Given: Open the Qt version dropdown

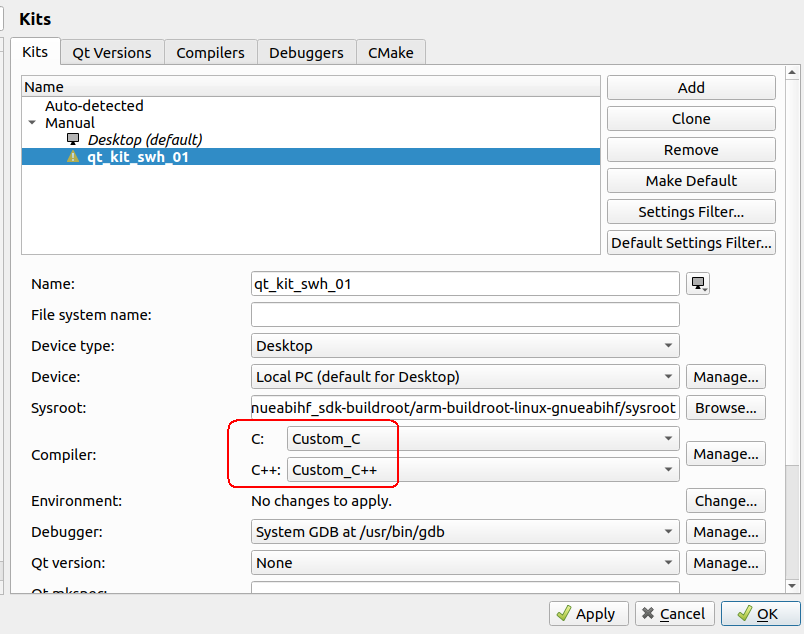Looking at the screenshot, I should [465, 563].
